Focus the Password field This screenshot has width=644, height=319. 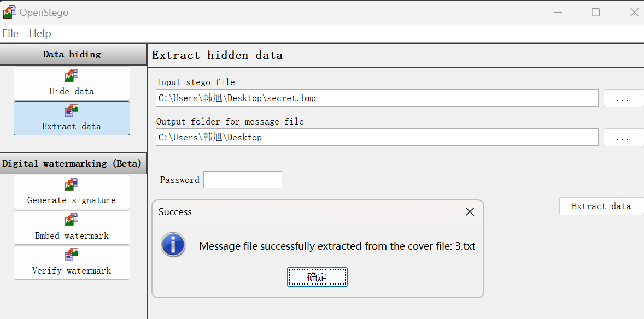[242, 180]
